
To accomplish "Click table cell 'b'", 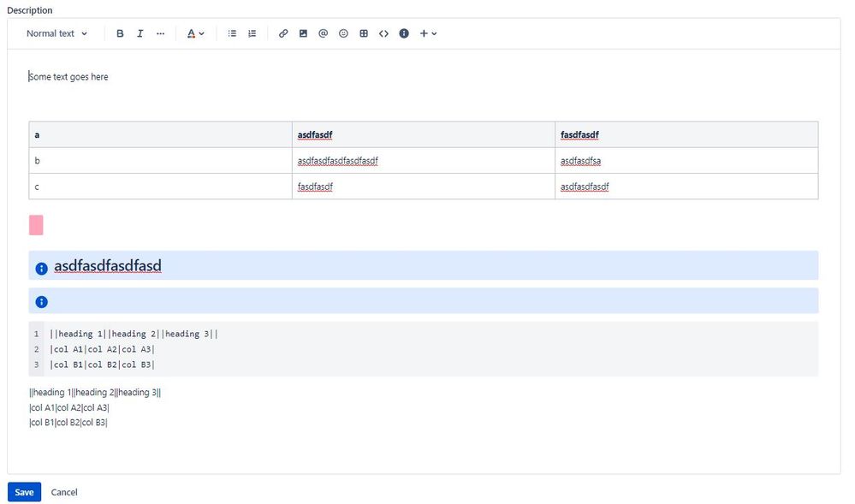I will 160,161.
